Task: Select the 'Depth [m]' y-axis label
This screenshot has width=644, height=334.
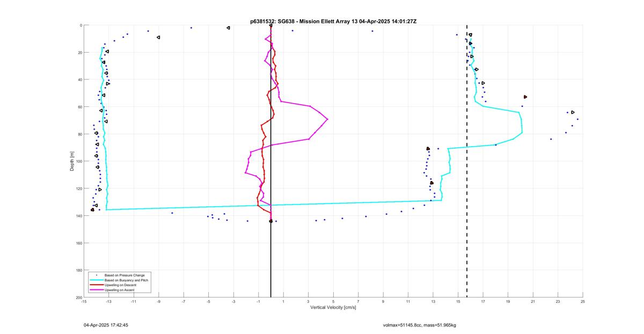Action: click(x=71, y=161)
